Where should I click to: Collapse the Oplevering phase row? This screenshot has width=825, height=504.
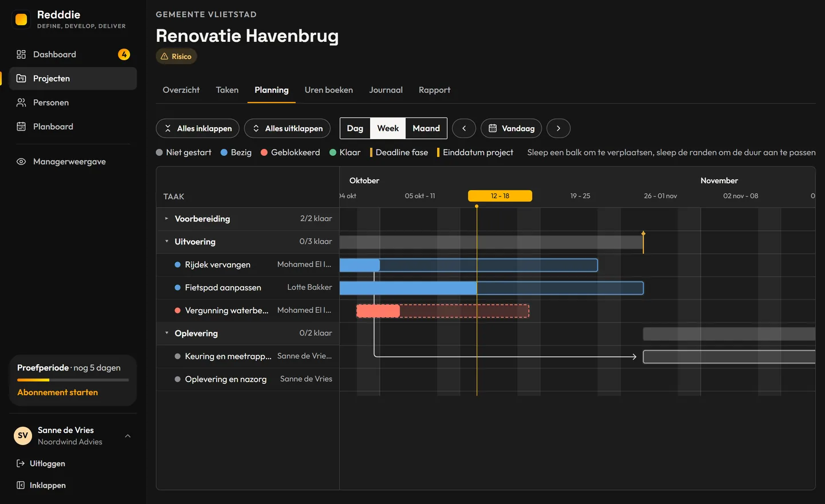click(167, 333)
